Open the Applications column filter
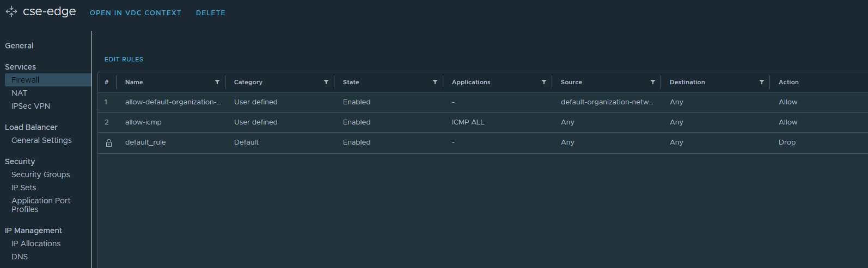868x268 pixels. click(x=544, y=82)
